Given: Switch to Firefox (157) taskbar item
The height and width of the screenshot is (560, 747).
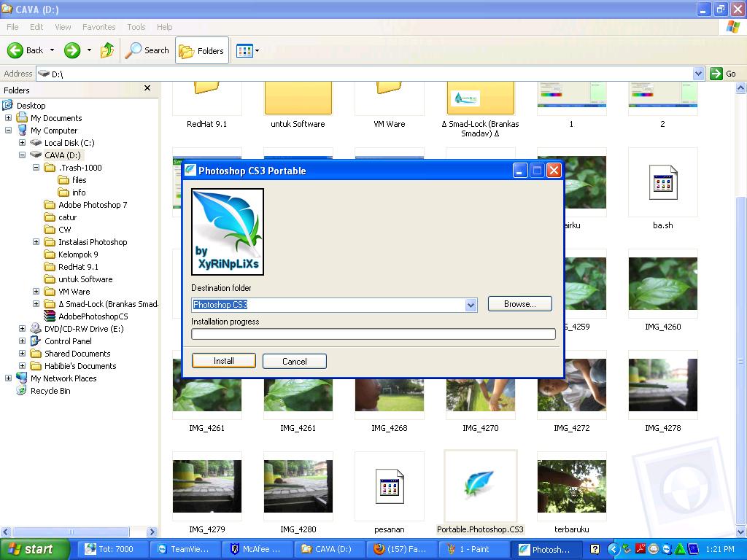Looking at the screenshot, I should [400, 549].
